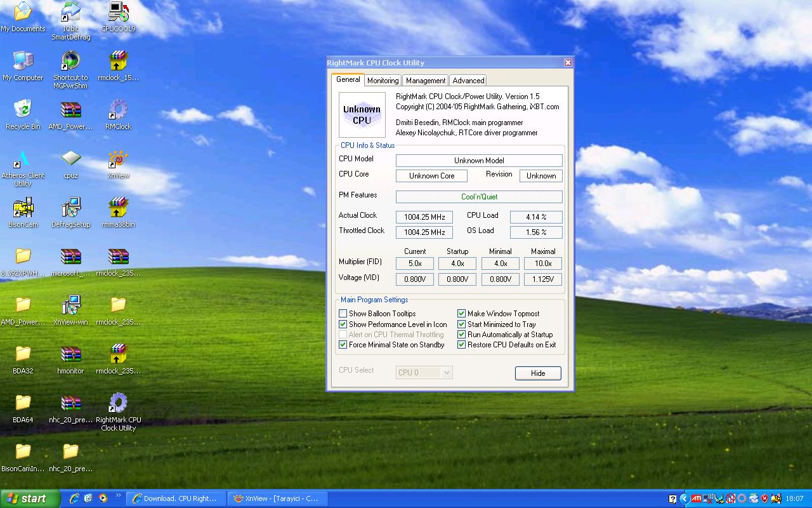
Task: Click the Maximal multiplier value 10.0x
Action: click(x=543, y=264)
